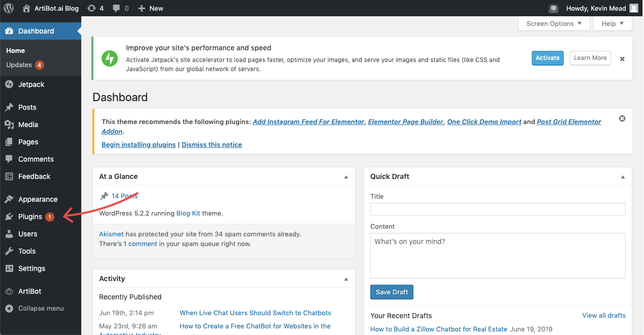Click Begin installing plugins link

[139, 144]
